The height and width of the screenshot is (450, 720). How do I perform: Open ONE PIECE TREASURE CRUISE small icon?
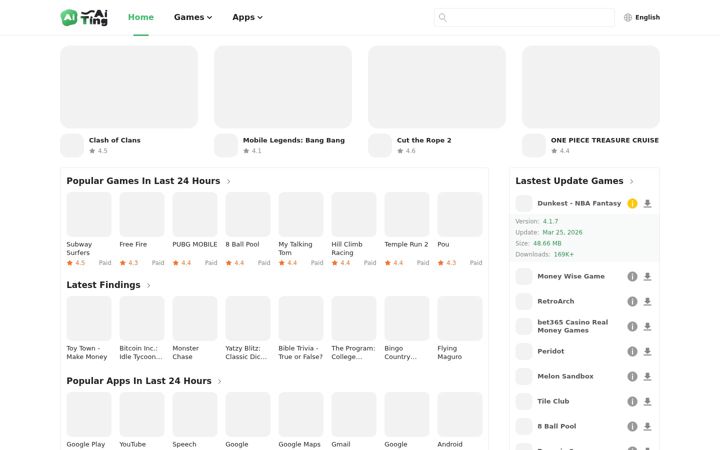534,146
